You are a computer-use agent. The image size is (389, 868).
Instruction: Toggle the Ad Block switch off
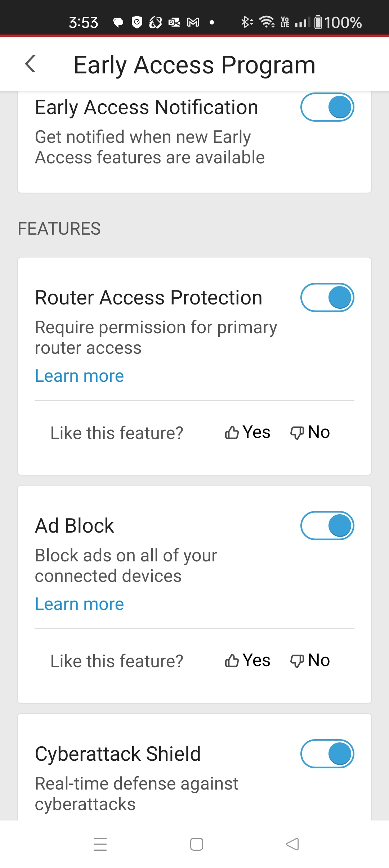click(327, 526)
